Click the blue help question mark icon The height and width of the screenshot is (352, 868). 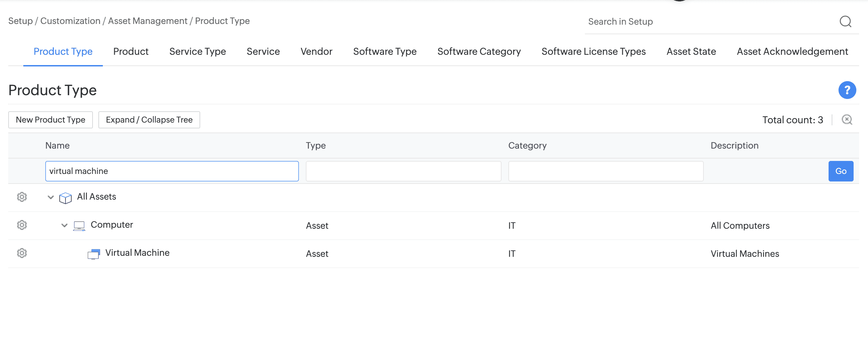847,90
